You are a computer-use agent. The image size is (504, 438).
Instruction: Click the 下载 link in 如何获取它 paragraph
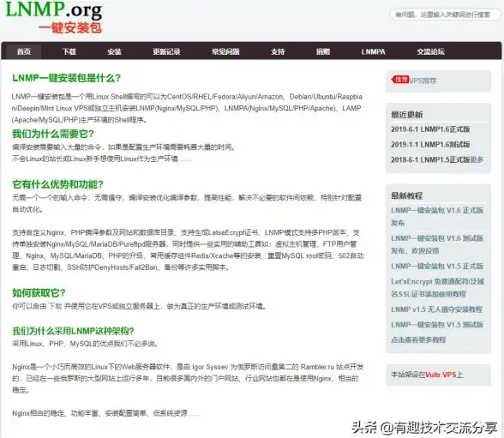(55, 306)
